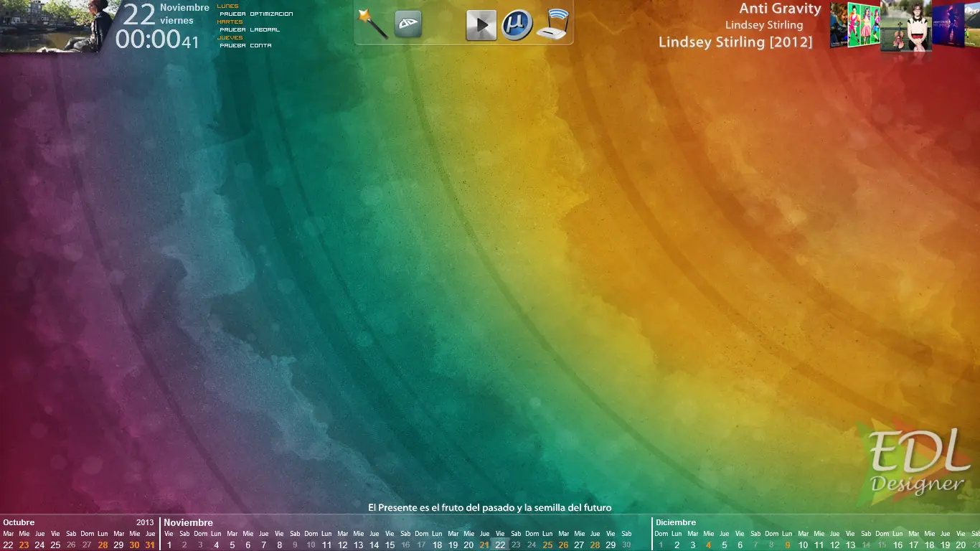Select November 8 in the calendar strip

280,545
